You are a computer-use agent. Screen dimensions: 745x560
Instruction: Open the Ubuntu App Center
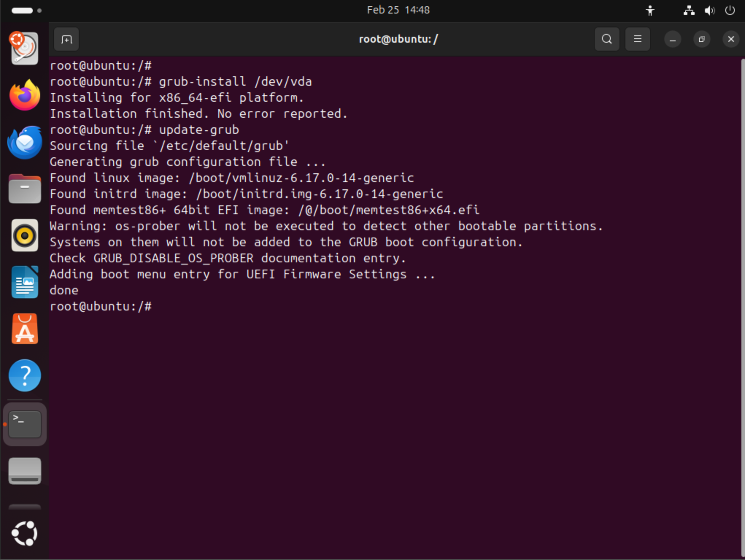[25, 329]
